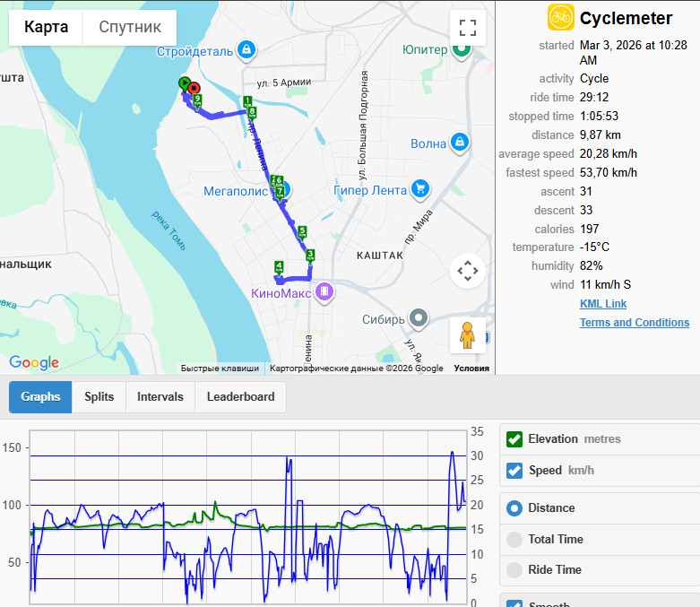Click the Street View pegman icon

point(467,335)
